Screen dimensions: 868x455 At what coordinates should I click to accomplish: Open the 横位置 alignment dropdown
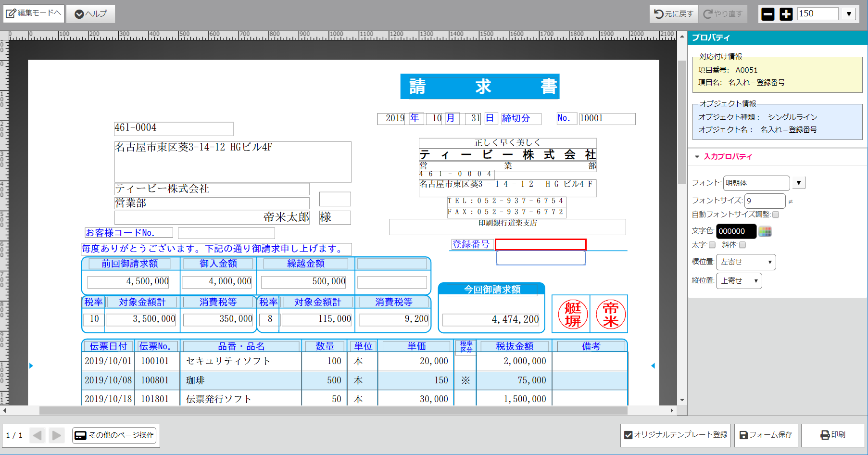[x=745, y=262]
